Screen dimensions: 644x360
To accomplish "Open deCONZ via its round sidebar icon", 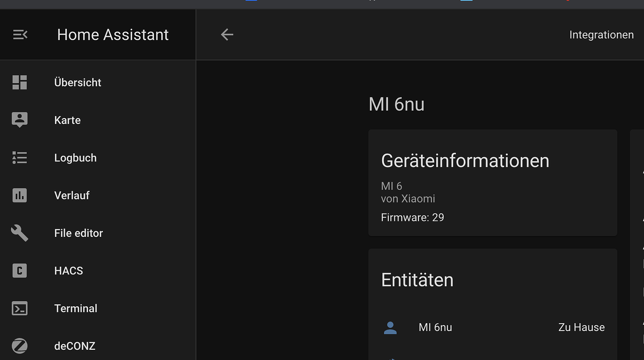I will click(x=19, y=346).
